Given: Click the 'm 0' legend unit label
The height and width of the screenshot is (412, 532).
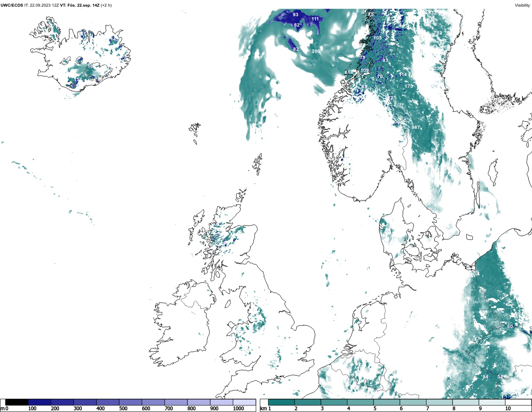Looking at the screenshot, I should point(5,409).
